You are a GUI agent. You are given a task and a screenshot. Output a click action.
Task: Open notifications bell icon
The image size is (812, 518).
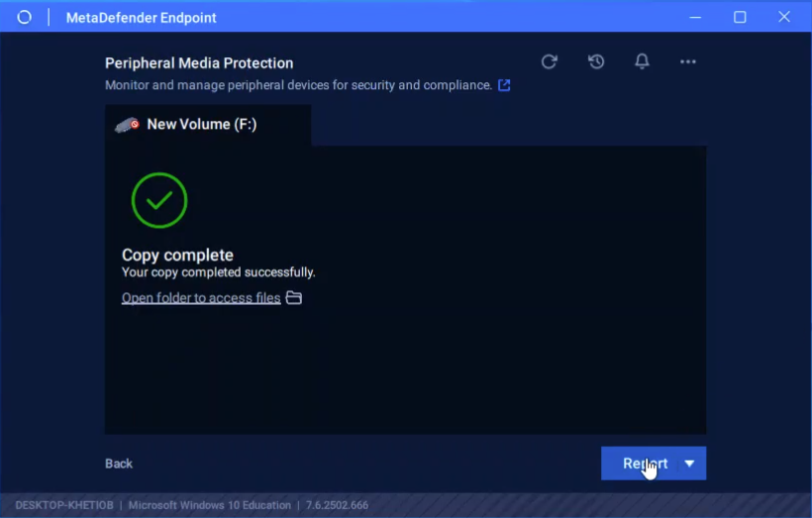tap(642, 61)
